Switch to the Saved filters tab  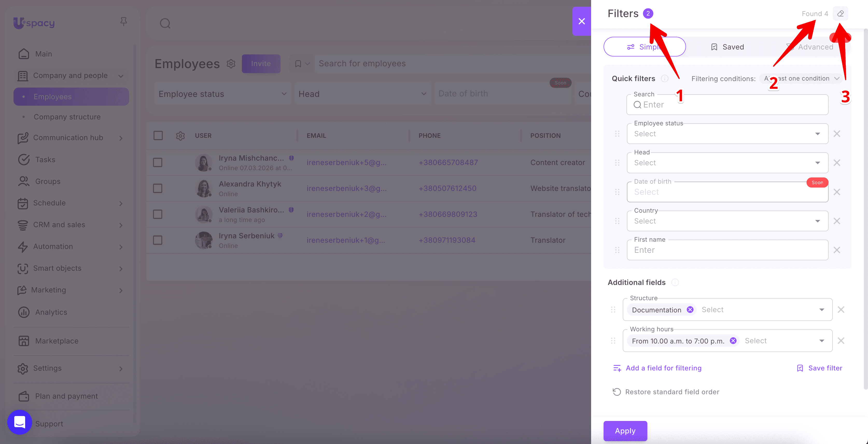727,47
